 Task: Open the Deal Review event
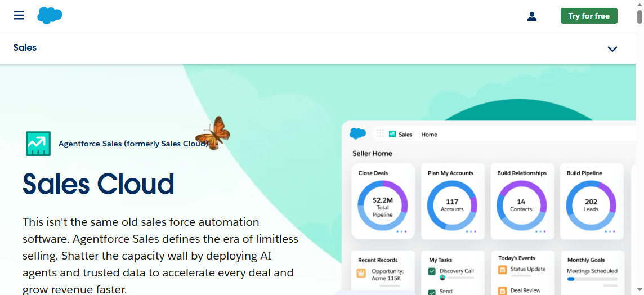click(525, 290)
